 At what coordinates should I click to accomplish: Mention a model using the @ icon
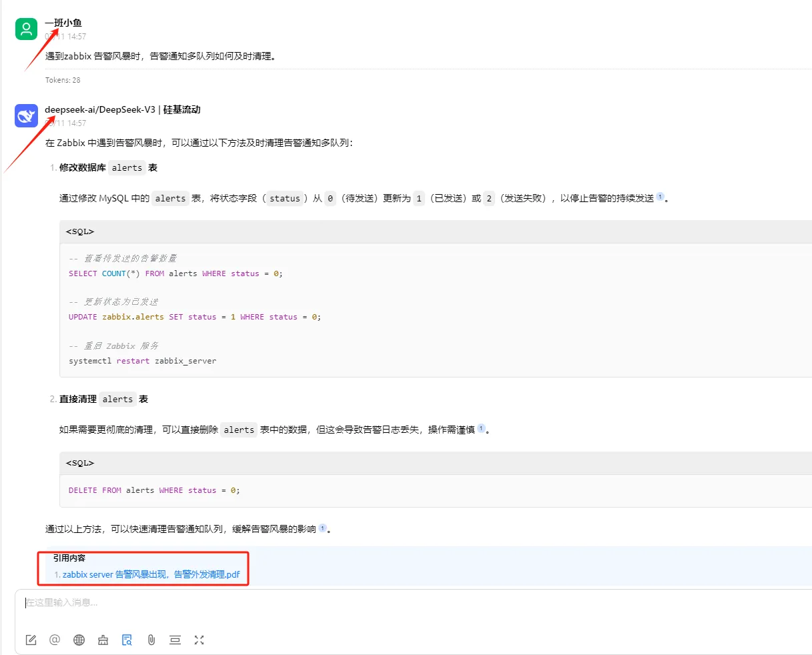click(55, 640)
